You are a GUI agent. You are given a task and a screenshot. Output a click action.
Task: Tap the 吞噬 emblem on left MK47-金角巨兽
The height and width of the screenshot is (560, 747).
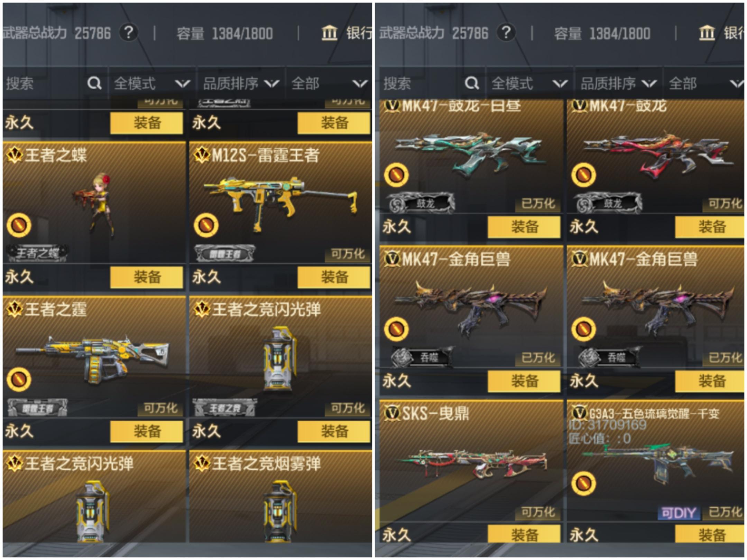(x=421, y=357)
